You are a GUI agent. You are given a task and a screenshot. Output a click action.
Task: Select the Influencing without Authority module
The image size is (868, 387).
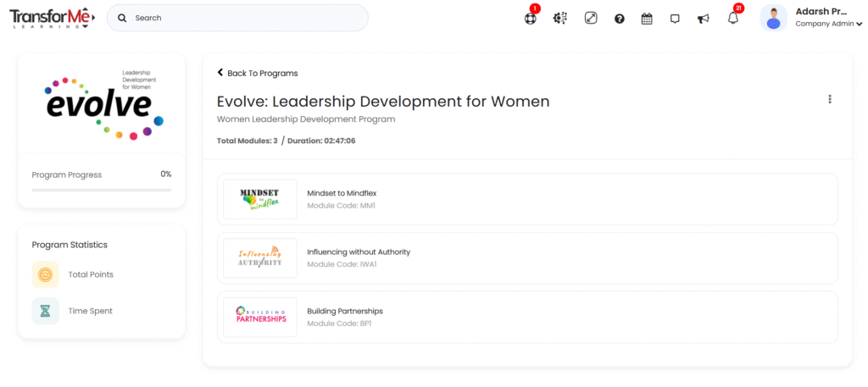tap(359, 252)
